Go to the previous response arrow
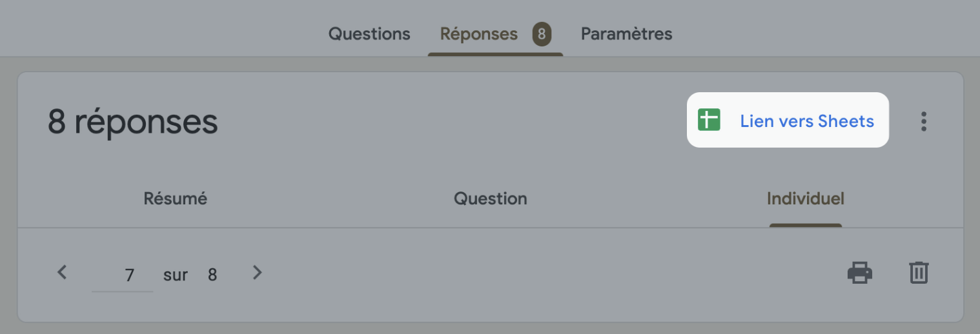Screen dimensions: 980x334 coord(62,273)
